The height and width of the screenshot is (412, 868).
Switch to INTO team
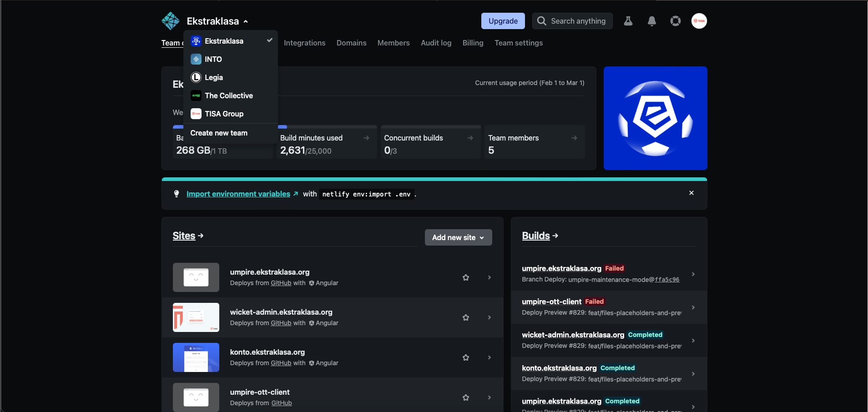(x=231, y=59)
